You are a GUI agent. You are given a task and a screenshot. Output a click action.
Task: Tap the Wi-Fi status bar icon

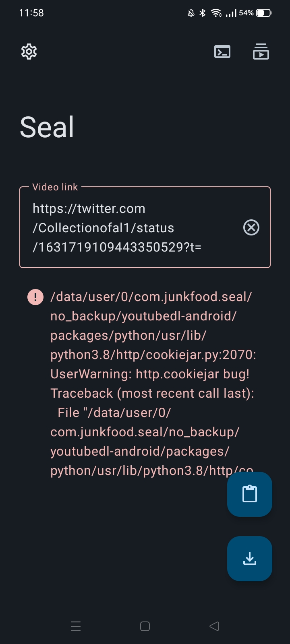(x=216, y=12)
